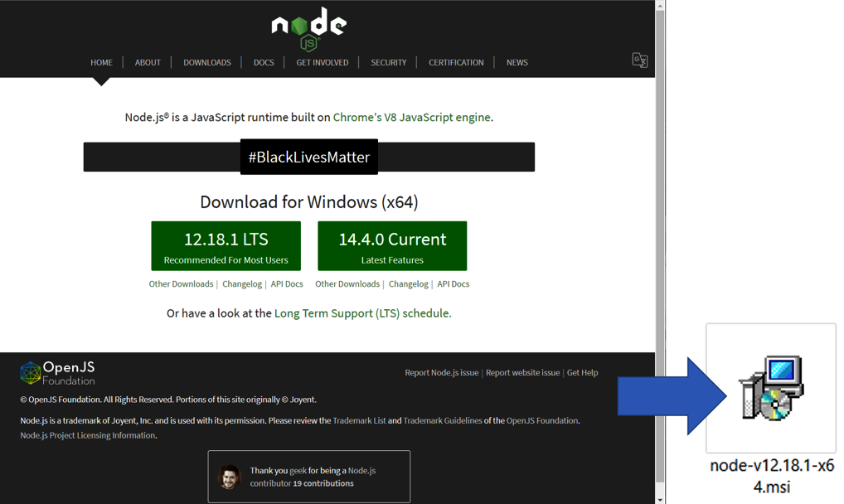Click the Download for Windows (x64) heading
This screenshot has width=844, height=504.
point(309,202)
